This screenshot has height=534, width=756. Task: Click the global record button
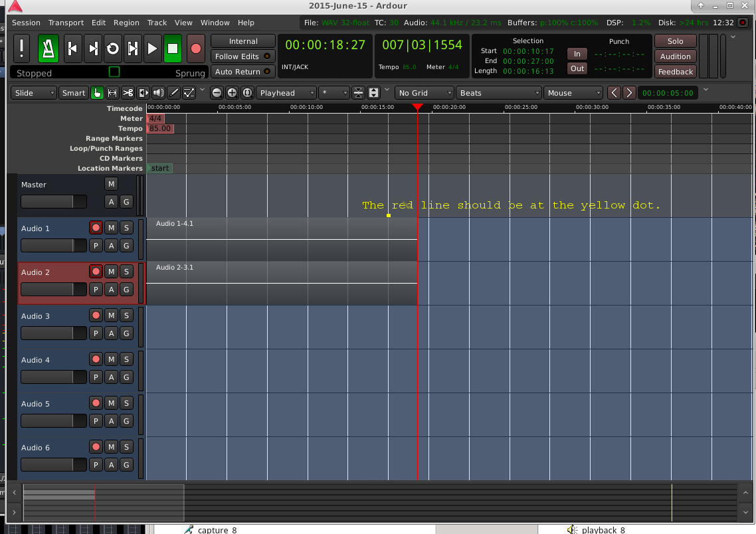[x=195, y=48]
